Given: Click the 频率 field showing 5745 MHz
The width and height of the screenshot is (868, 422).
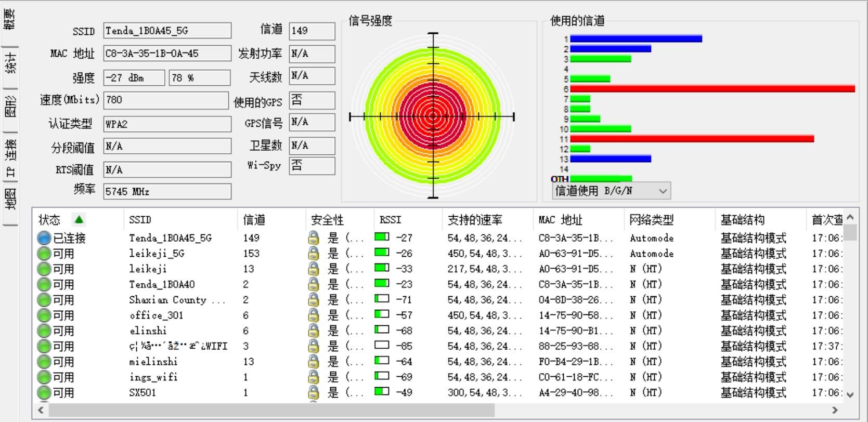Looking at the screenshot, I should pyautogui.click(x=167, y=191).
